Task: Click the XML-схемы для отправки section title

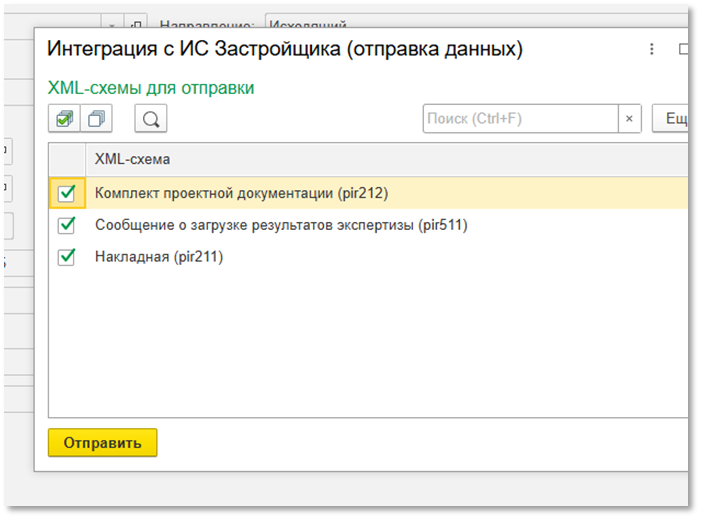Action: [151, 88]
